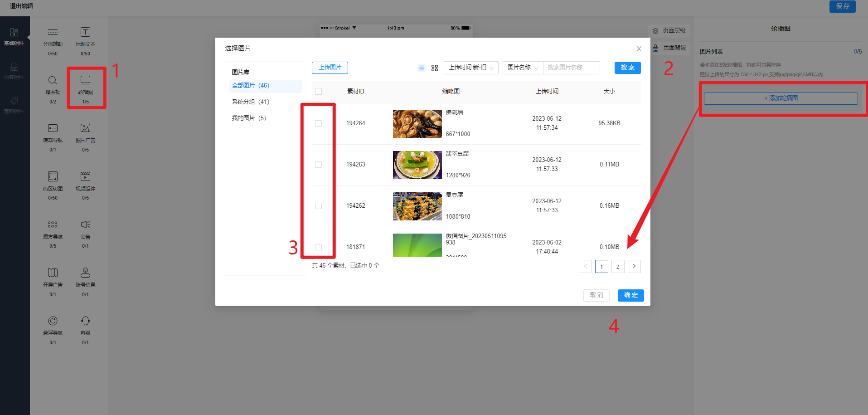Go to next page of images

tap(634, 266)
